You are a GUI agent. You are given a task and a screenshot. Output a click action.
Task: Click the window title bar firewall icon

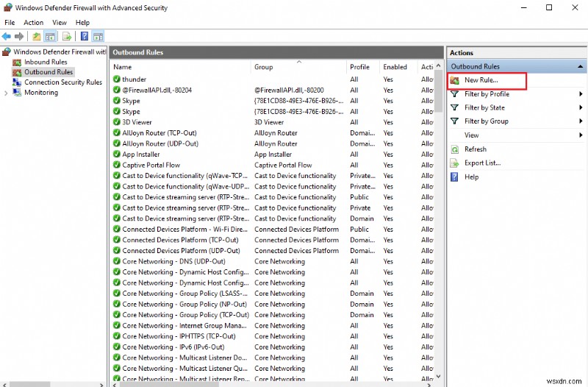tap(7, 7)
